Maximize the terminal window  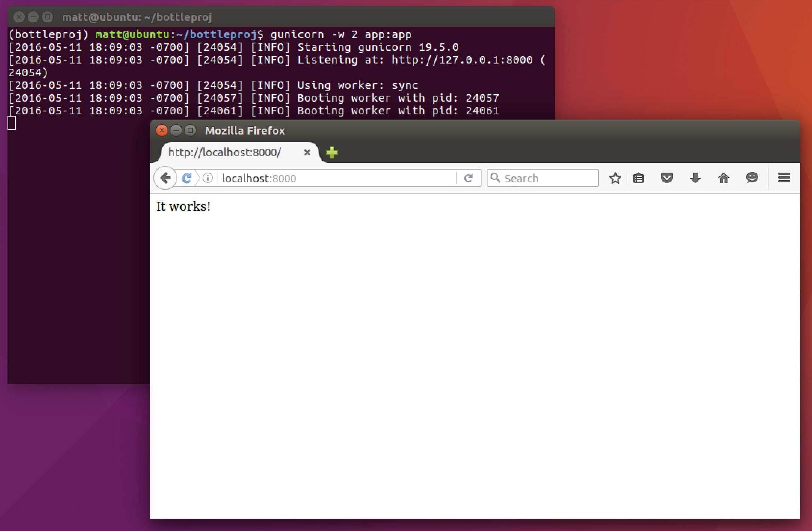47,17
